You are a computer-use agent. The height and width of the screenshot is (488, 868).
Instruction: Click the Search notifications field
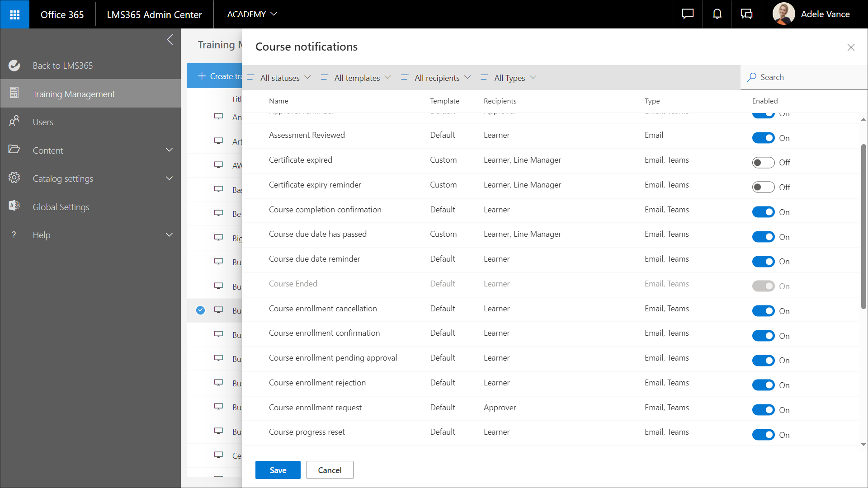pos(805,77)
